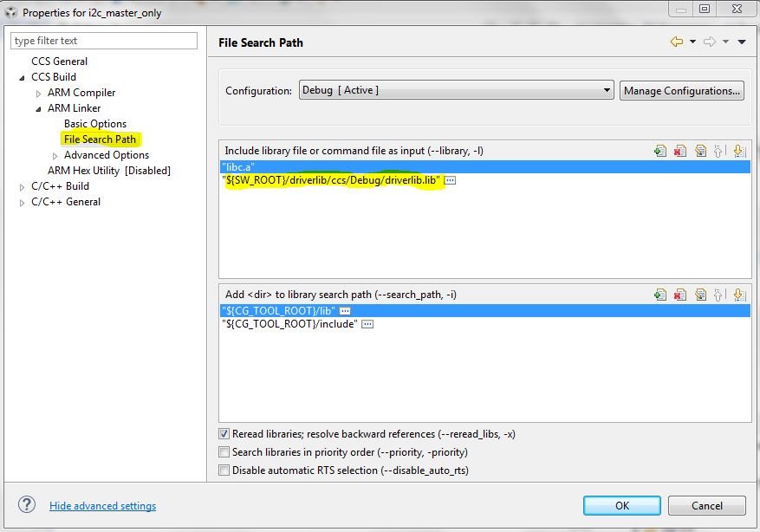
Task: Enable Disable automatic RTS selection
Action: tap(224, 470)
